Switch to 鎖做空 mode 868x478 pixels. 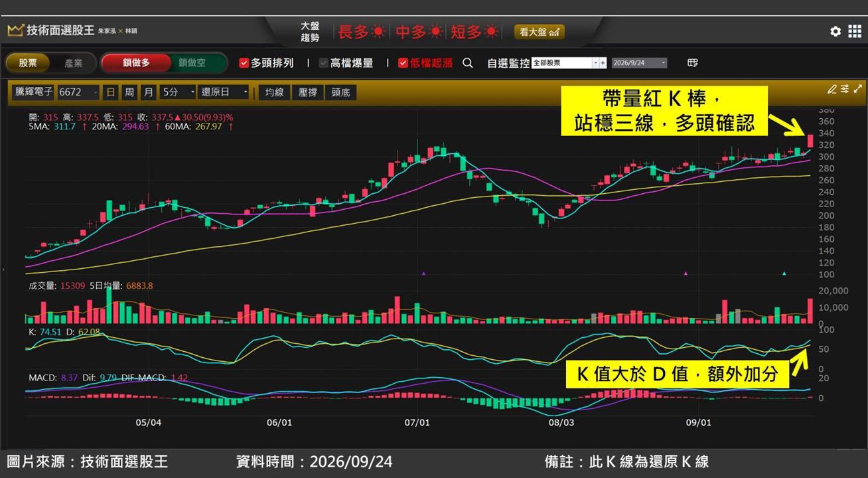pos(192,63)
